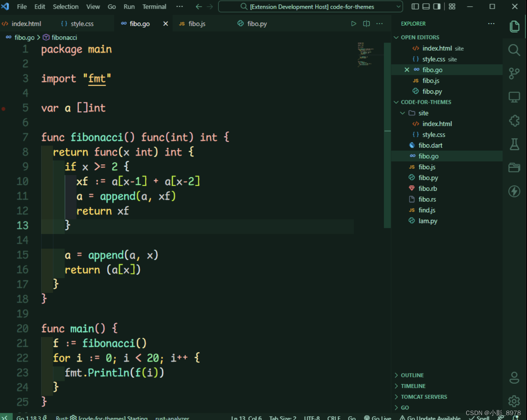The image size is (527, 420).
Task: Open the Search view
Action: coord(514,50)
